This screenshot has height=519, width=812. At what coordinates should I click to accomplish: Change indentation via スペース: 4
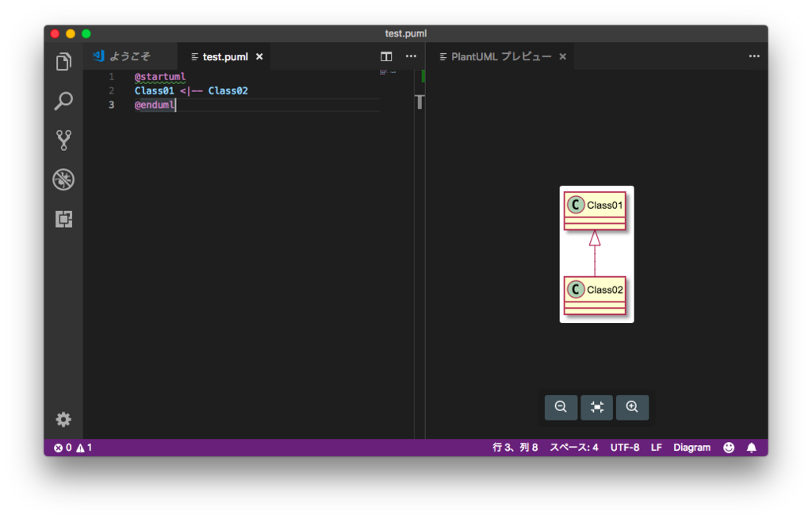pyautogui.click(x=574, y=448)
